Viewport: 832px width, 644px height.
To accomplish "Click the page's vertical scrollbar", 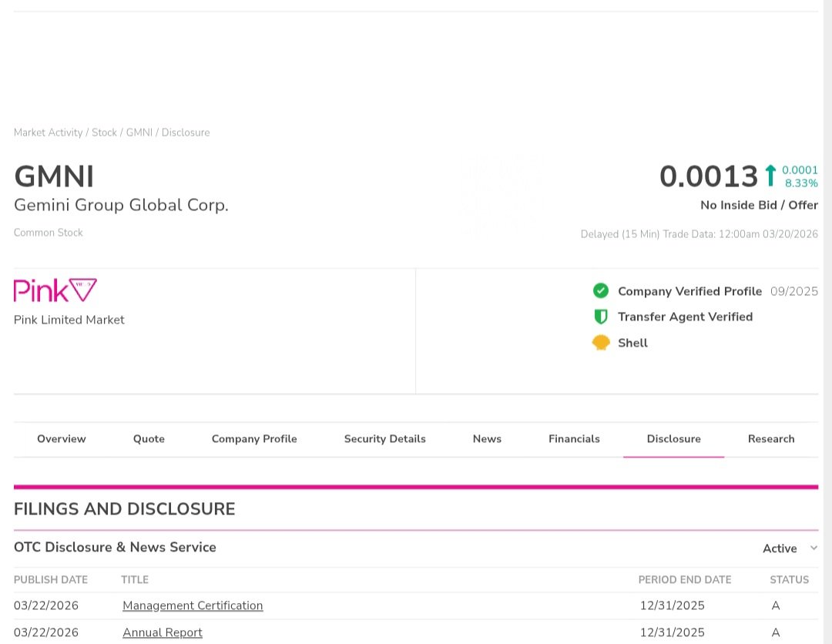I will click(x=827, y=322).
